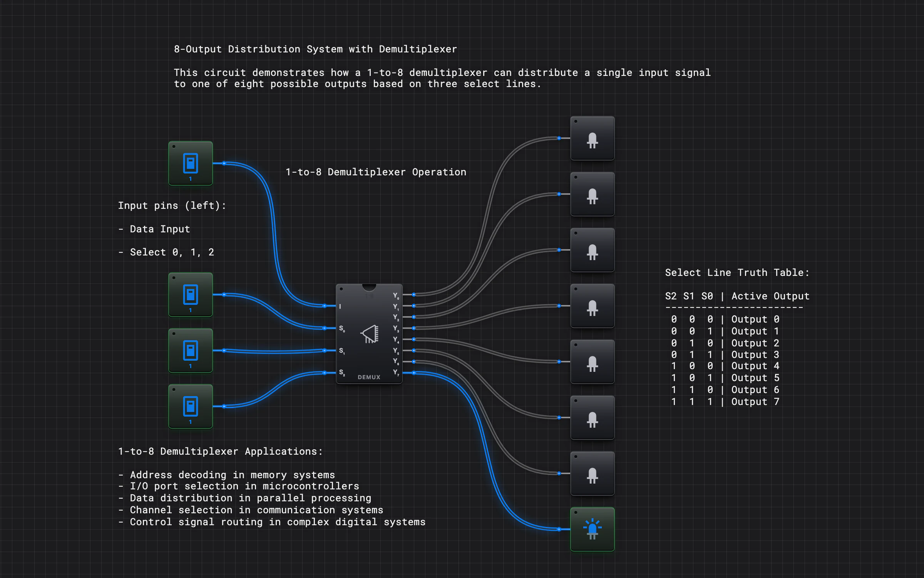The height and width of the screenshot is (578, 924).
Task: Click the LED connected to Y4
Action: (x=592, y=362)
